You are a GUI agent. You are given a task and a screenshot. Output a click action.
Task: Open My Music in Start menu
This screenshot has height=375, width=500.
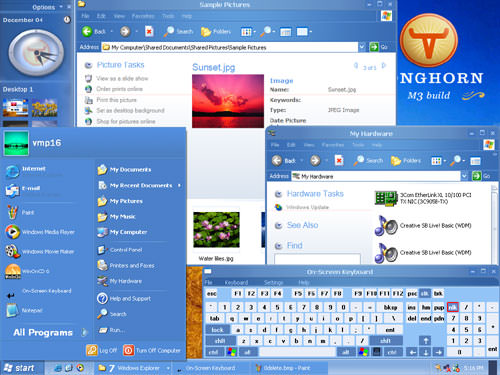click(117, 217)
